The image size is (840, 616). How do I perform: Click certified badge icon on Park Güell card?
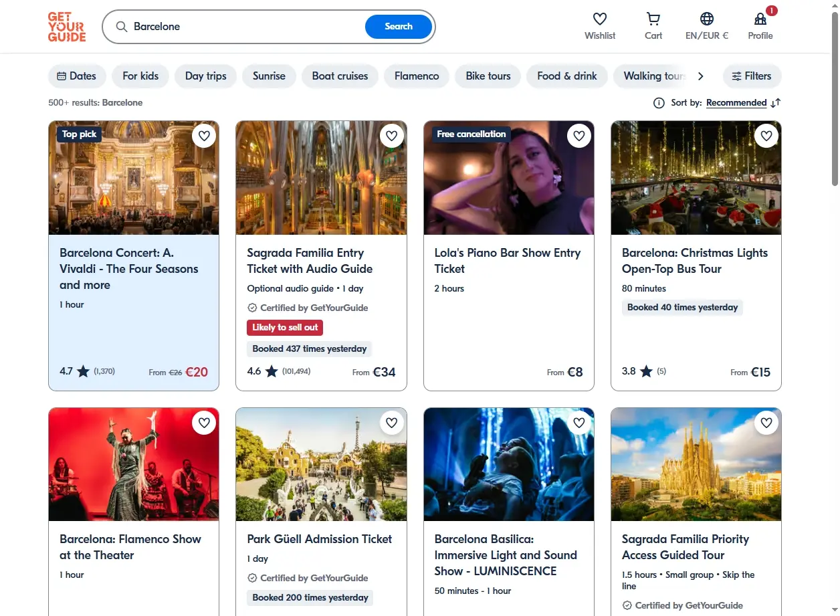(x=252, y=578)
